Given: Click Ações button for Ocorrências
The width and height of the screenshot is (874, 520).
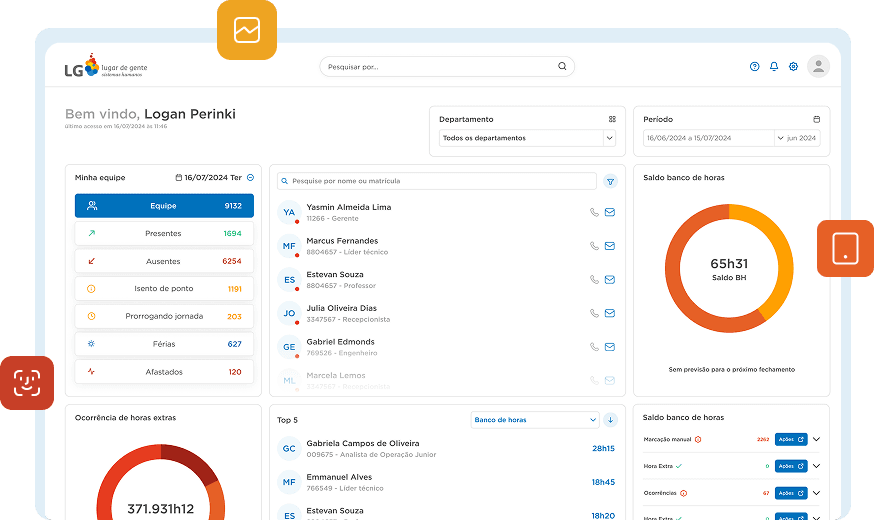Looking at the screenshot, I should pos(791,493).
